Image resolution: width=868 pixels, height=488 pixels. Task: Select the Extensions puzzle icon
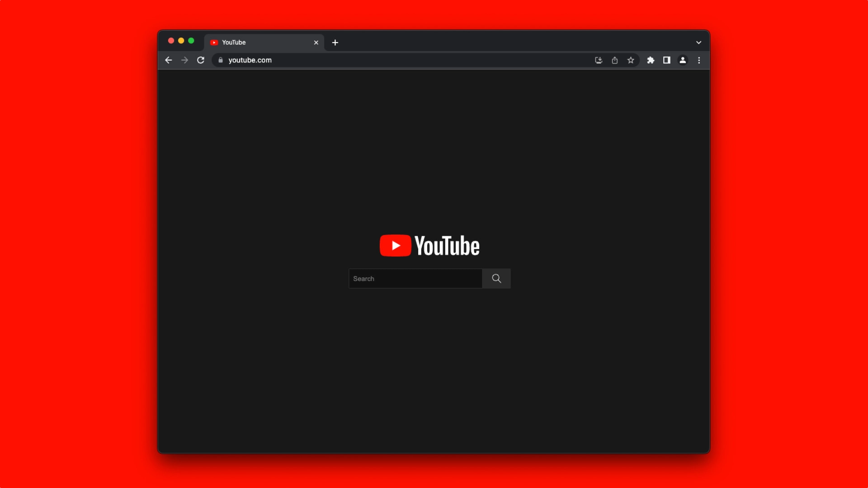(x=651, y=60)
